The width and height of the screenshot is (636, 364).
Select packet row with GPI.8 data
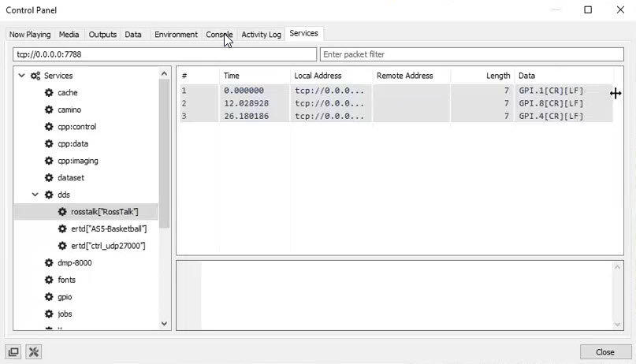(394, 103)
